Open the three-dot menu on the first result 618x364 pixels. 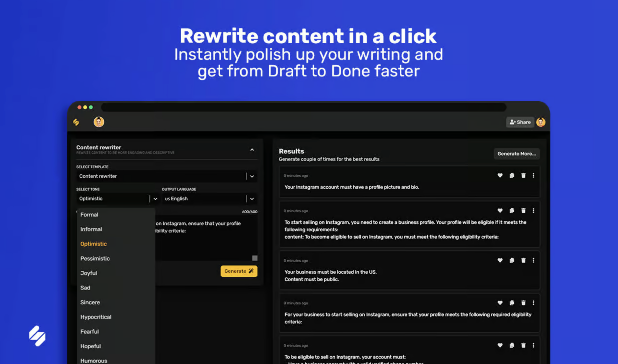point(534,176)
